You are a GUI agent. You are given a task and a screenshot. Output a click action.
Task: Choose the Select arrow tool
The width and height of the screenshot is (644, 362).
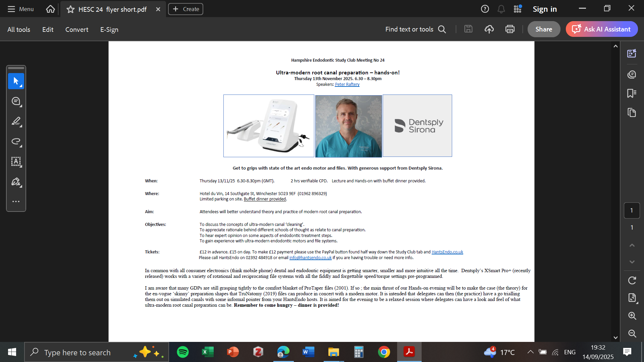click(x=16, y=81)
